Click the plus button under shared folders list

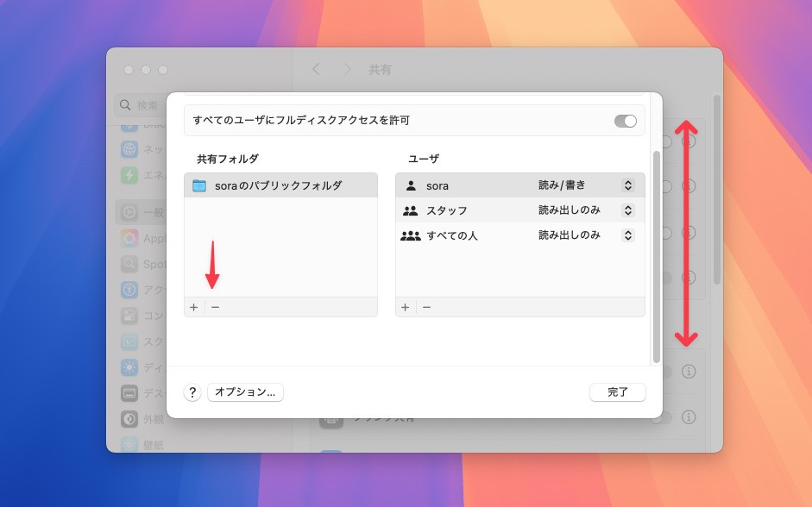point(193,307)
